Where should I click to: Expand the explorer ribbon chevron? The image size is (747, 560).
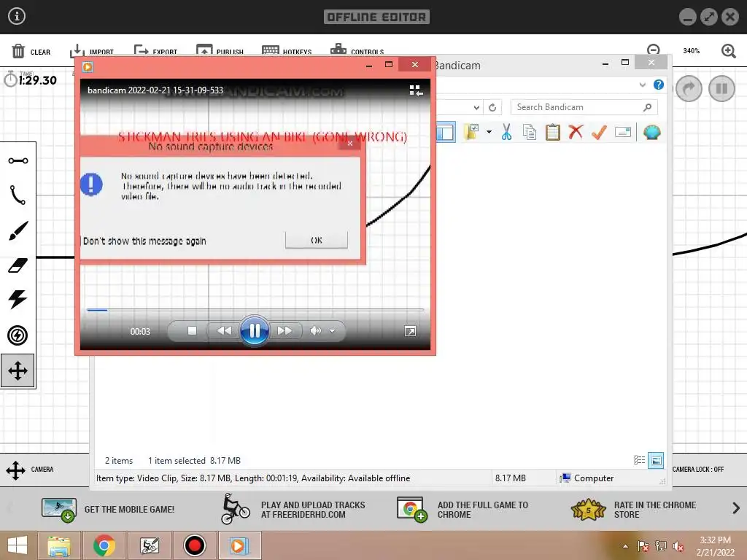pos(643,85)
